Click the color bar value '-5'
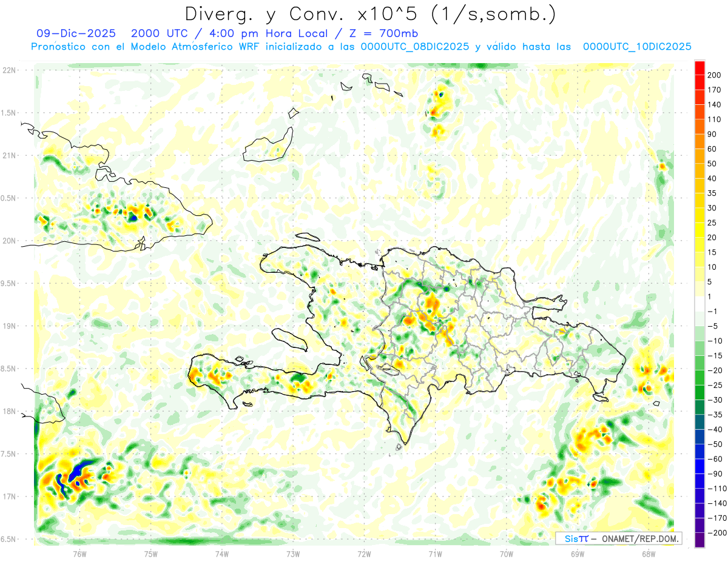The height and width of the screenshot is (562, 728). (x=713, y=326)
